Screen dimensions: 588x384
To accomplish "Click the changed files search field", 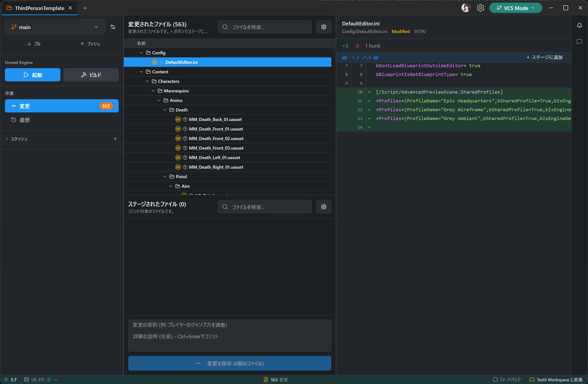I will tap(264, 27).
